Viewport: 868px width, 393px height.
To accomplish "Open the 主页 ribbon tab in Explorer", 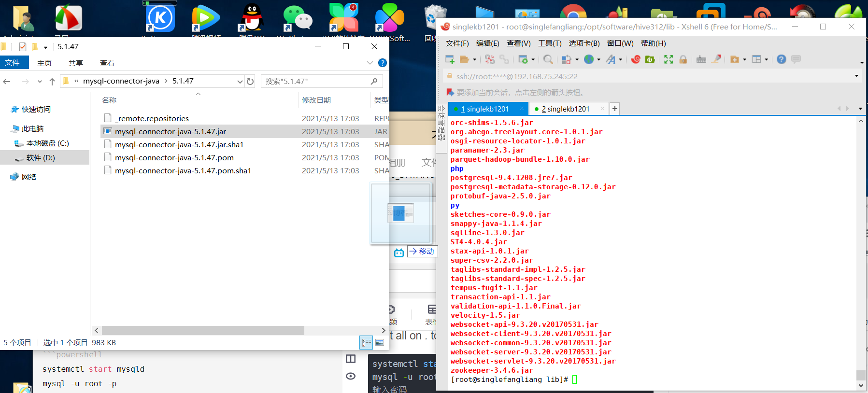I will 44,63.
